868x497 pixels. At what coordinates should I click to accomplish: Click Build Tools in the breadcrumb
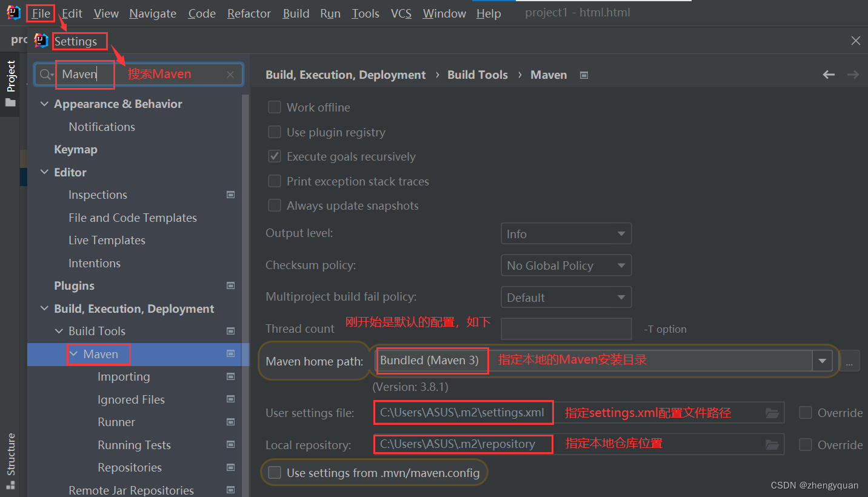click(478, 75)
